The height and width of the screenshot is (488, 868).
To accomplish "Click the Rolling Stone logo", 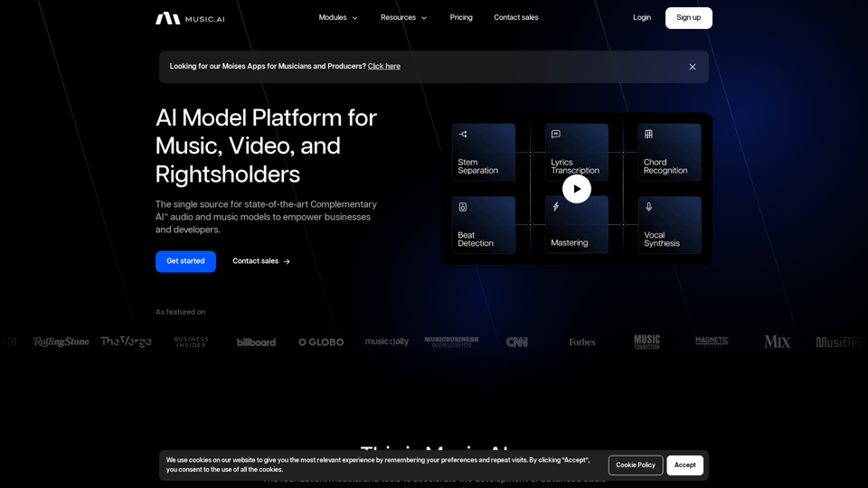I will tap(61, 342).
